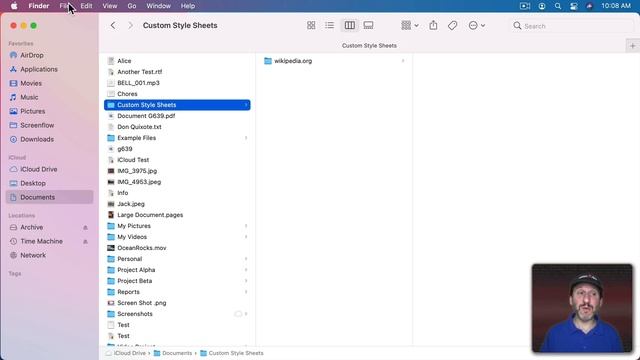
Task: Open Movies in the sidebar
Action: pos(31,83)
